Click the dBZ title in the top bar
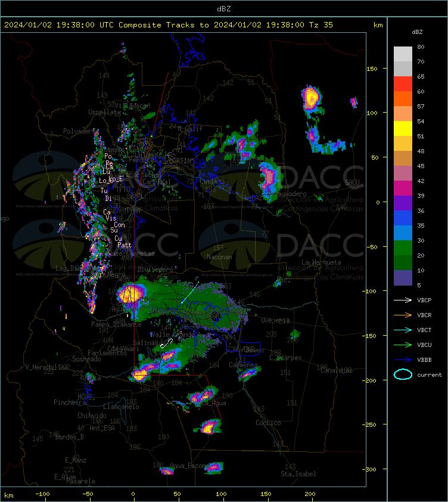Screen dimensions: 448x502 tap(223, 8)
